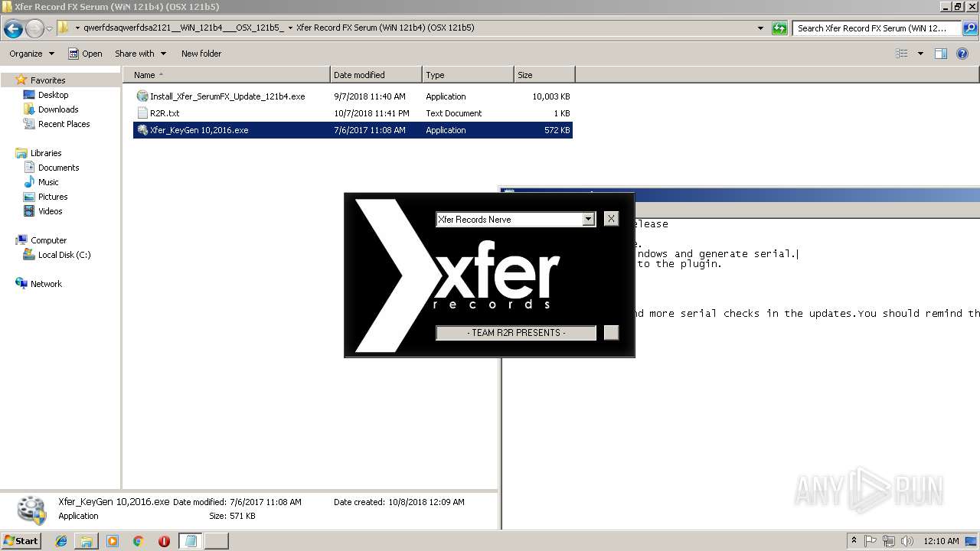The width and height of the screenshot is (980, 551).
Task: Click the Open toolbar button
Action: (85, 54)
